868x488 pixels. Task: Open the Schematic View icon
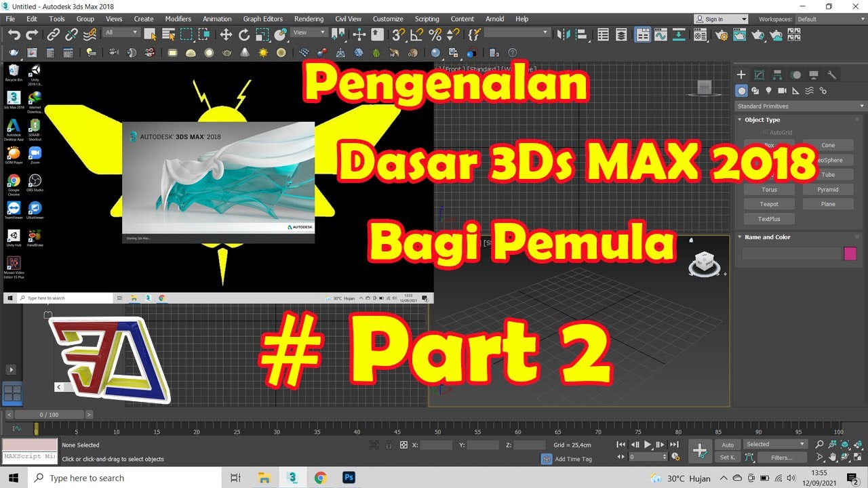click(x=679, y=34)
